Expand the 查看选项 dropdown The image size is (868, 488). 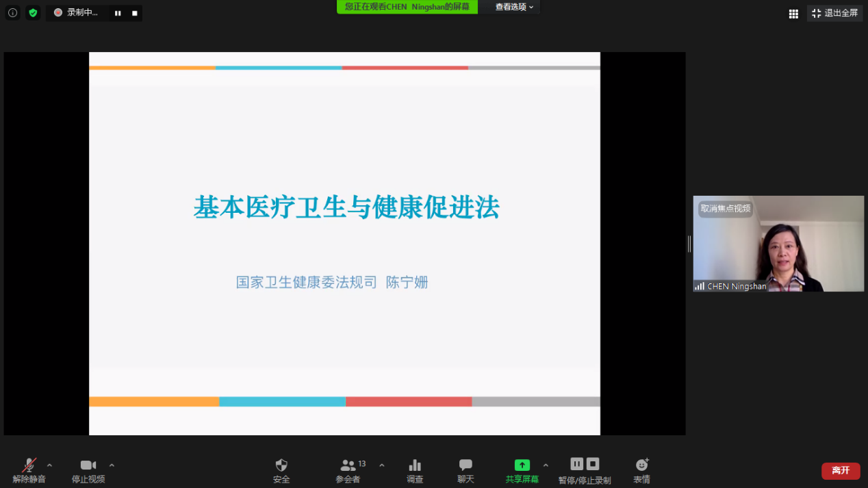click(x=514, y=7)
